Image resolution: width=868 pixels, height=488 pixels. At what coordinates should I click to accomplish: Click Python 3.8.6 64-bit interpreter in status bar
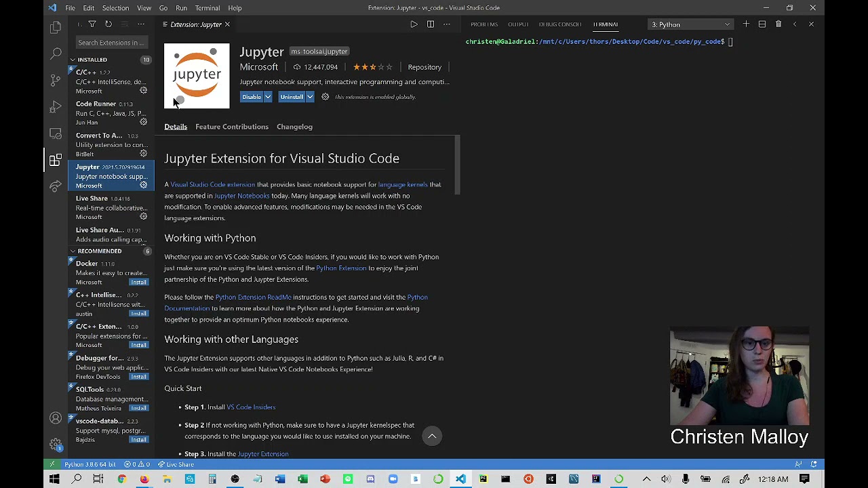[x=90, y=464]
